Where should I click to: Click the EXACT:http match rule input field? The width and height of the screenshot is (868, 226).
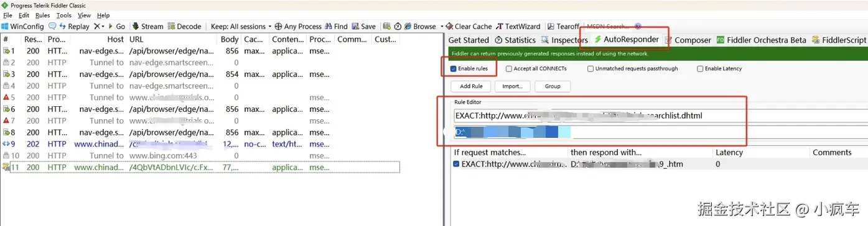click(x=660, y=115)
